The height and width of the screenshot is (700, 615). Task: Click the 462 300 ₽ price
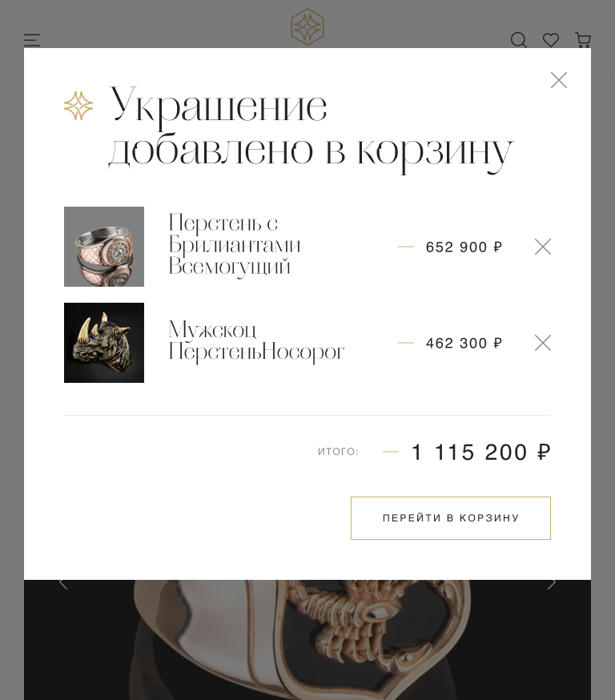(x=464, y=344)
